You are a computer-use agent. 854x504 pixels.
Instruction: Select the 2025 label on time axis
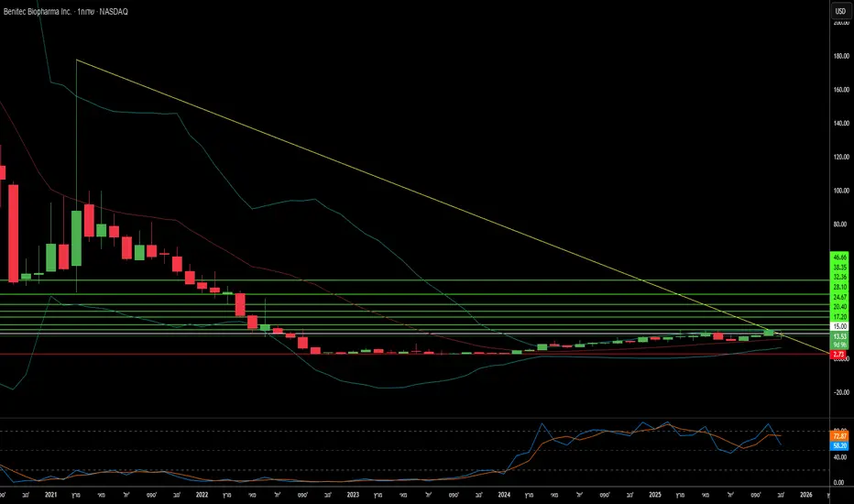[x=655, y=494]
